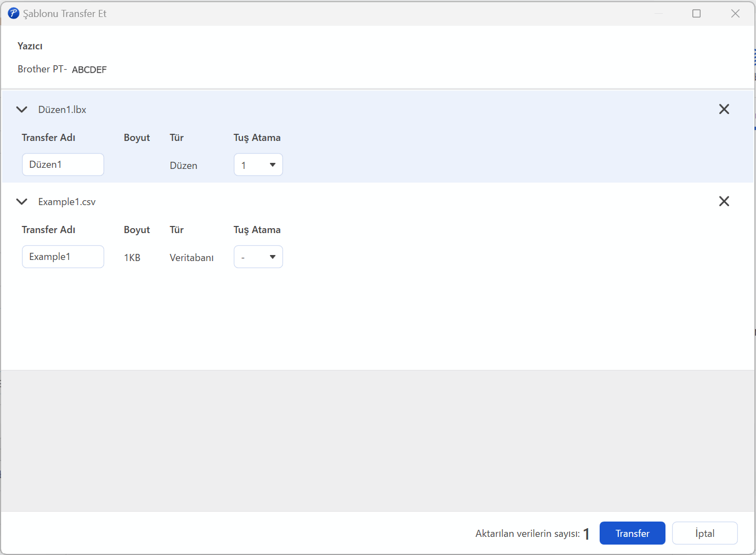Remove Example1.csv from the transfer list

pos(724,201)
